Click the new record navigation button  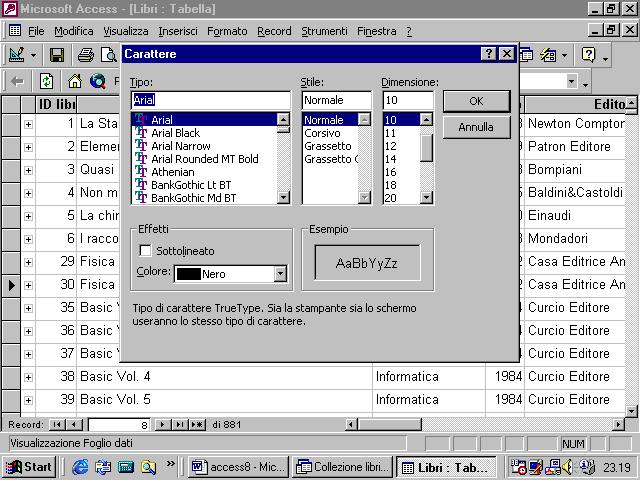click(x=197, y=424)
